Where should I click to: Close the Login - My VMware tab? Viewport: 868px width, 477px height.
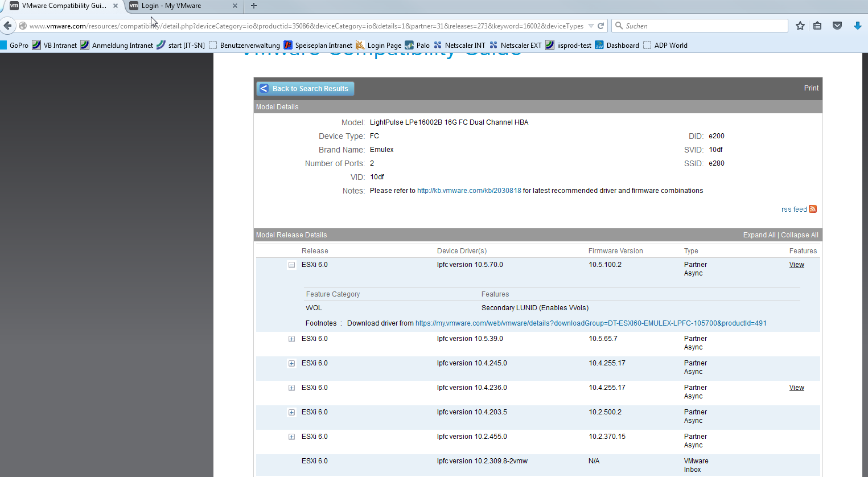[x=235, y=6]
